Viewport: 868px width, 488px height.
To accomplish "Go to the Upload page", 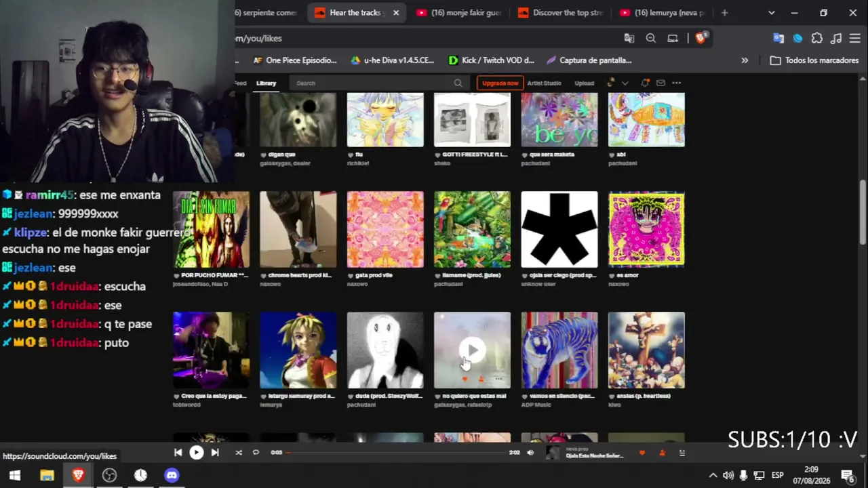I will (584, 83).
